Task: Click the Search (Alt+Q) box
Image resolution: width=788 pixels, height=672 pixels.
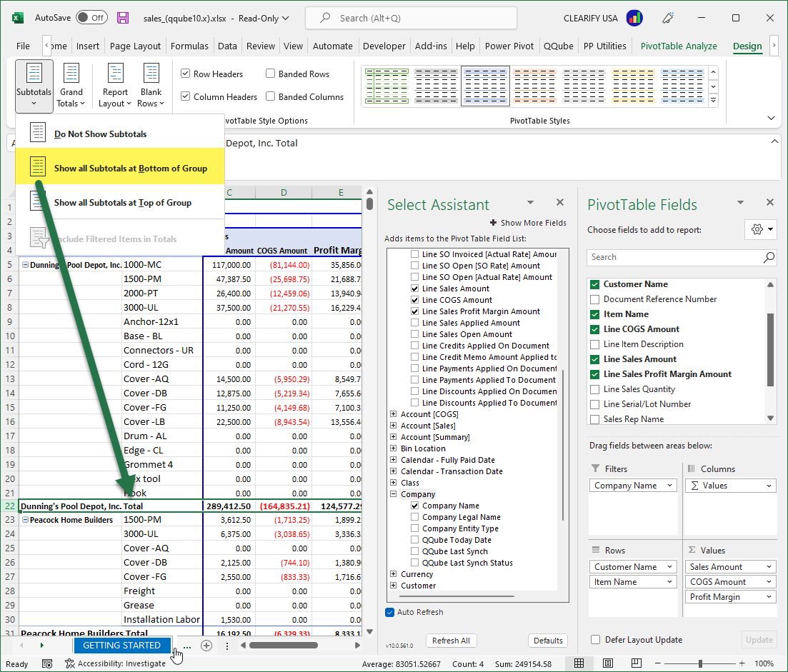Action: click(411, 18)
